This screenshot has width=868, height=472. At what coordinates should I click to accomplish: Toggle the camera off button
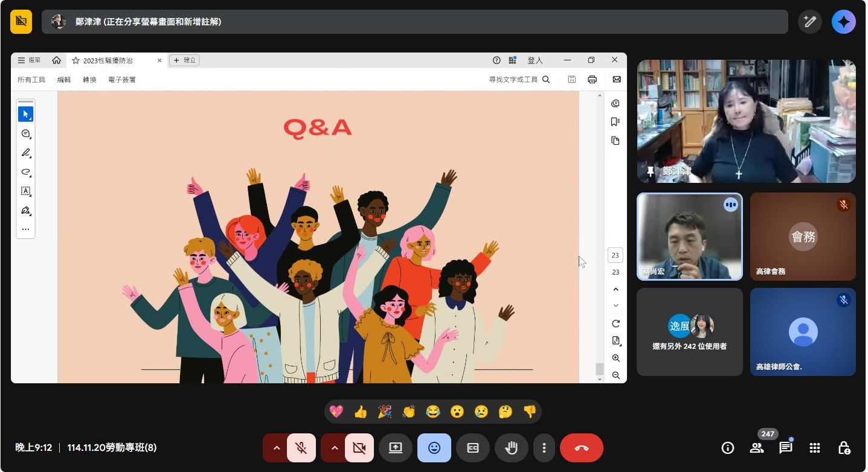point(359,448)
